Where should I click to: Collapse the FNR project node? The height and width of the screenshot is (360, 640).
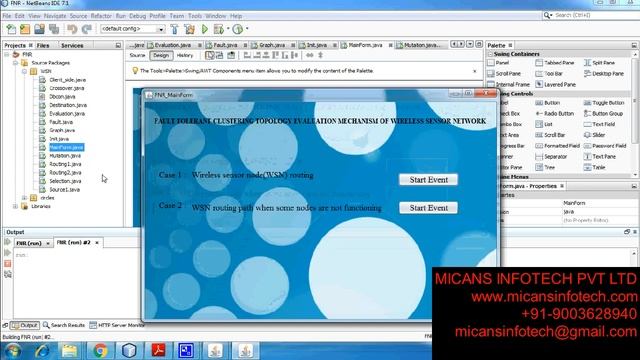click(7, 54)
